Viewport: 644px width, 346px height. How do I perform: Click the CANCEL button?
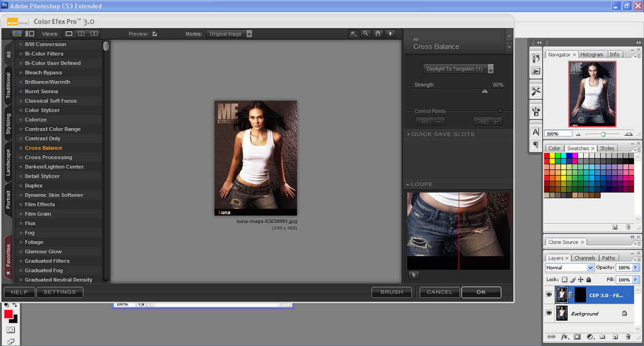coord(440,292)
